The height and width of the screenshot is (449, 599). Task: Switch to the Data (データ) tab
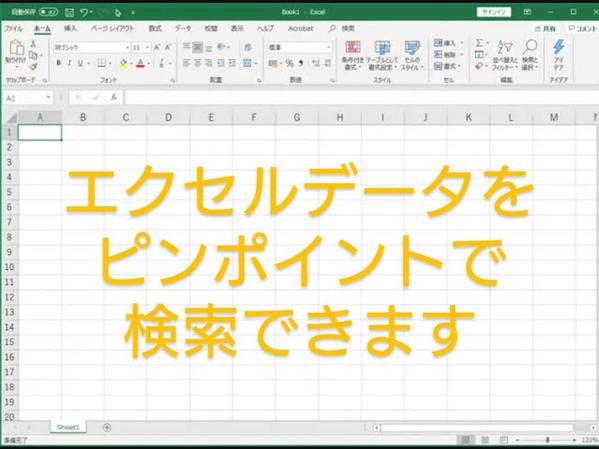click(x=183, y=28)
